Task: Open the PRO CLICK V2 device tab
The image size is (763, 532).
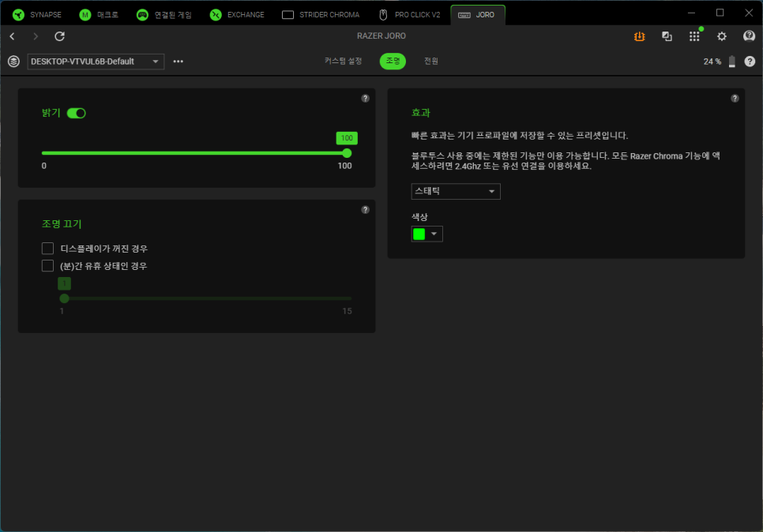Action: 409,14
